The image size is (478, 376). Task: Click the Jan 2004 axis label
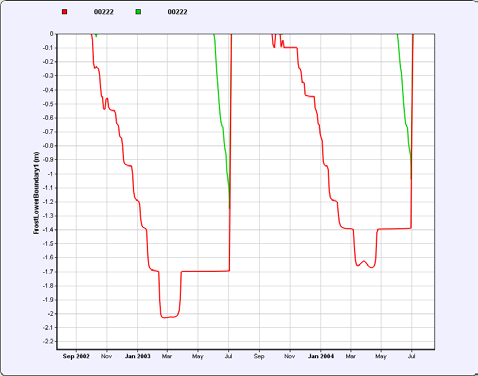click(x=321, y=356)
